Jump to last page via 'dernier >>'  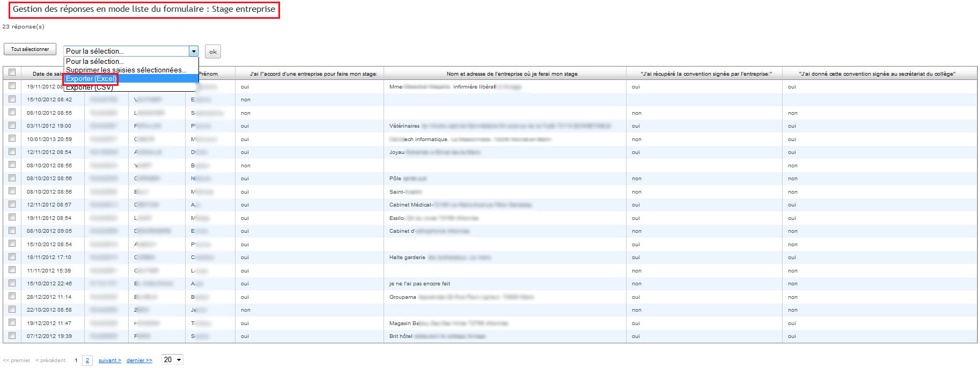coord(139,360)
